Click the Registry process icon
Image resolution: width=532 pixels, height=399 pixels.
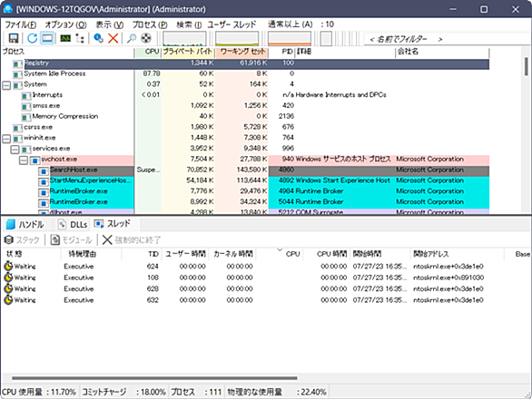pyautogui.click(x=18, y=63)
